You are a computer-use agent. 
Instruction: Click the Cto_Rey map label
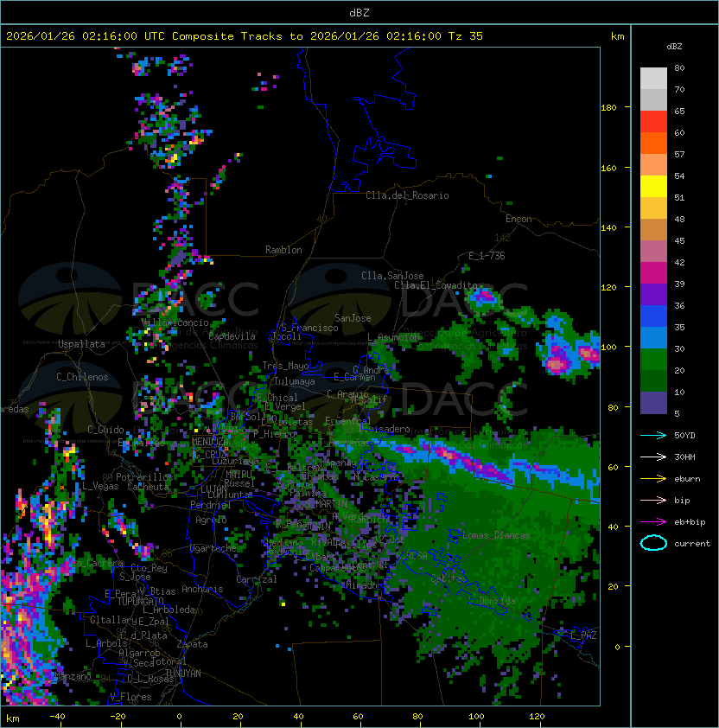tap(149, 568)
